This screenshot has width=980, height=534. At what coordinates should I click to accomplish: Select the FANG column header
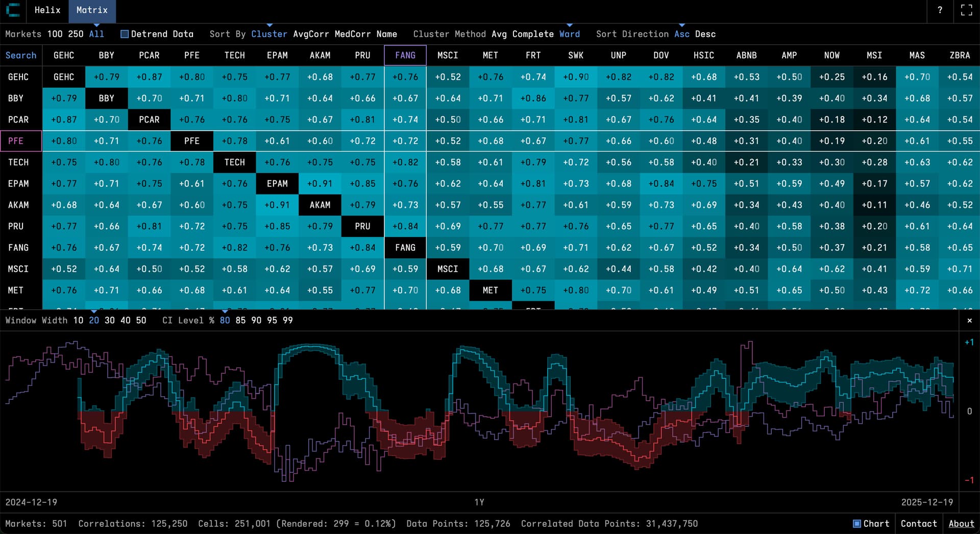405,55
